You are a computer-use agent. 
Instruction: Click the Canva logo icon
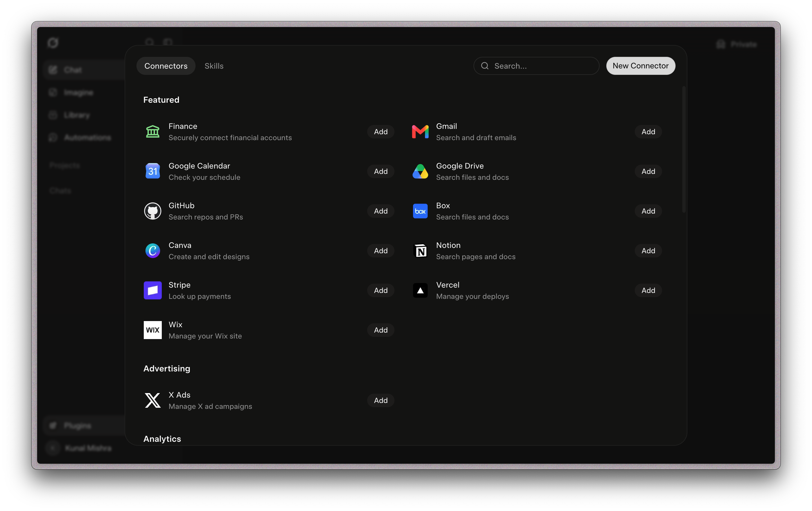[153, 251]
